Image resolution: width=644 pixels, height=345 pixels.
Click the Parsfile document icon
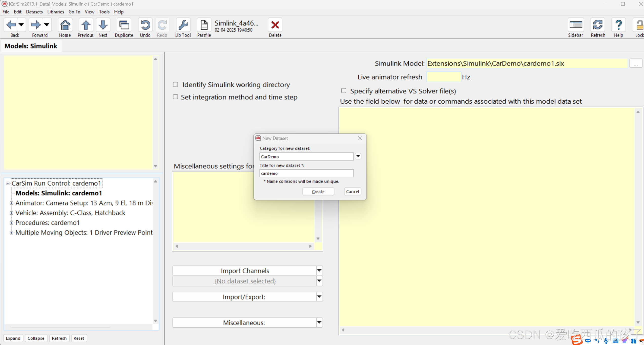(204, 25)
